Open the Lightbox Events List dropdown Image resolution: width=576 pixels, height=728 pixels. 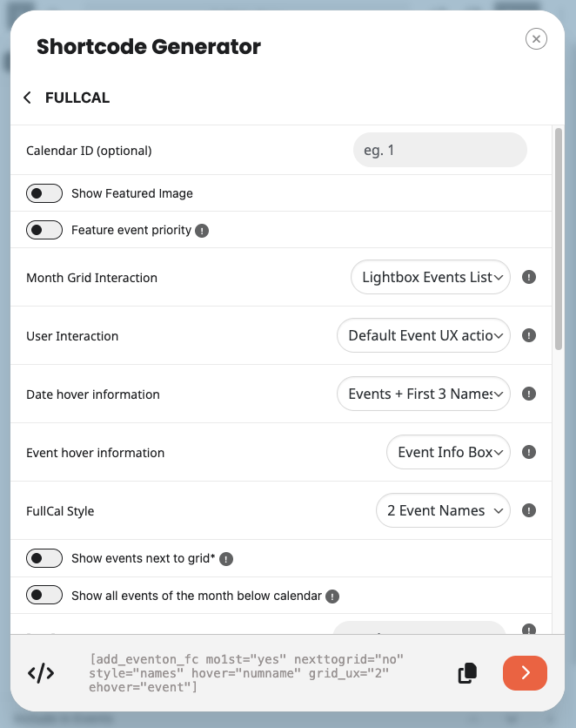pyautogui.click(x=431, y=277)
